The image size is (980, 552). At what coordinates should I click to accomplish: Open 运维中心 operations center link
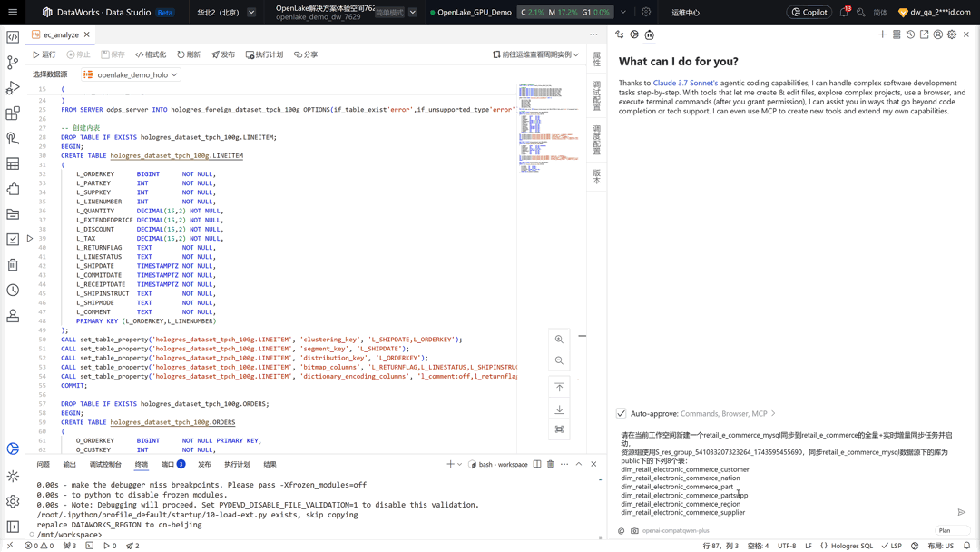[x=686, y=13]
